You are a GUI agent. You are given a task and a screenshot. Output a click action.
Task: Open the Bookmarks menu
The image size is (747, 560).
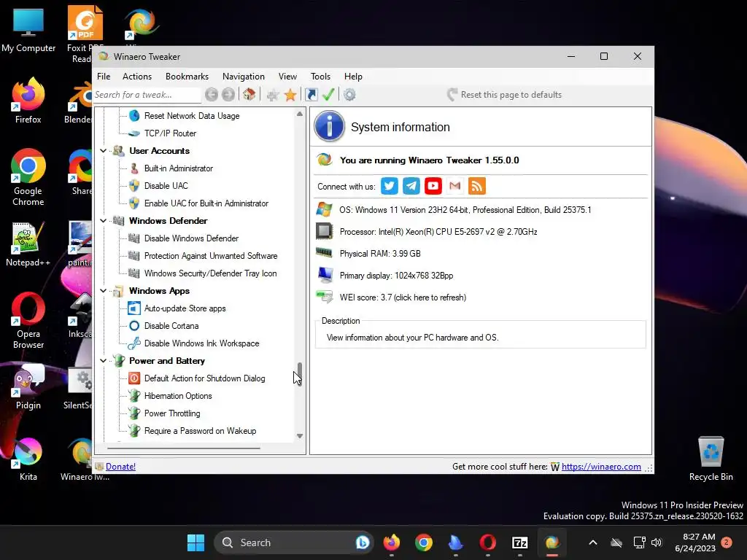tap(187, 76)
